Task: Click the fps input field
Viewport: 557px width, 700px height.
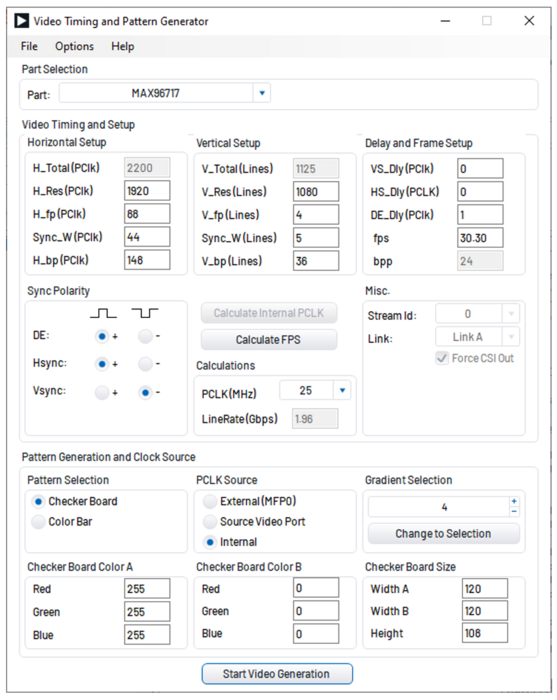Action: [x=480, y=238]
